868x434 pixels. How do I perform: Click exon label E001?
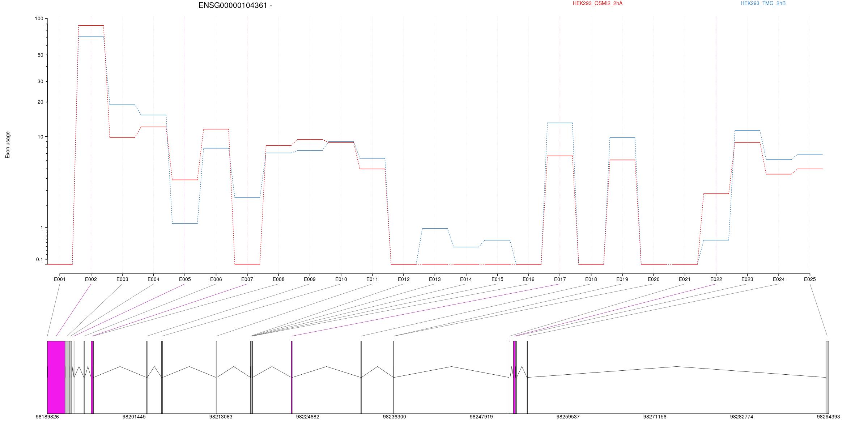click(60, 279)
